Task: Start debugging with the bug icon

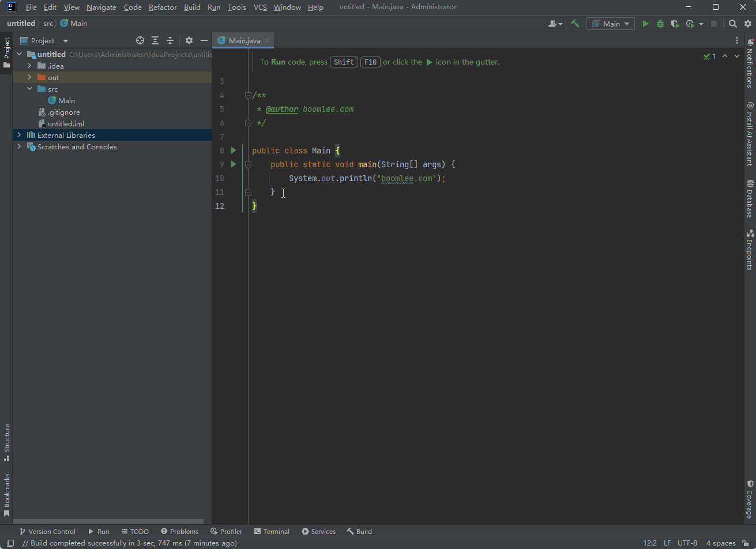Action: (x=660, y=23)
